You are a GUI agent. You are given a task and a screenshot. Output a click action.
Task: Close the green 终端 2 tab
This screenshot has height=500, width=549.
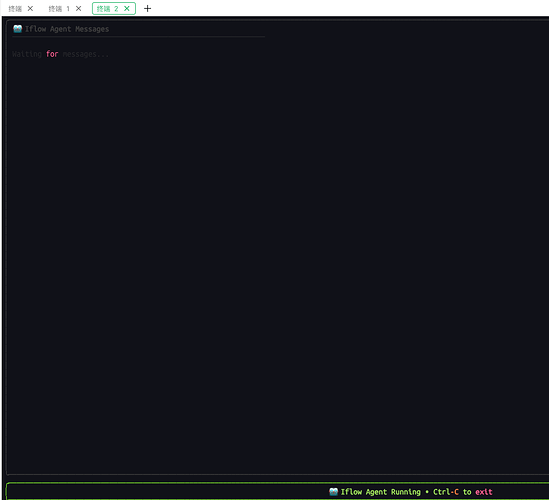127,8
